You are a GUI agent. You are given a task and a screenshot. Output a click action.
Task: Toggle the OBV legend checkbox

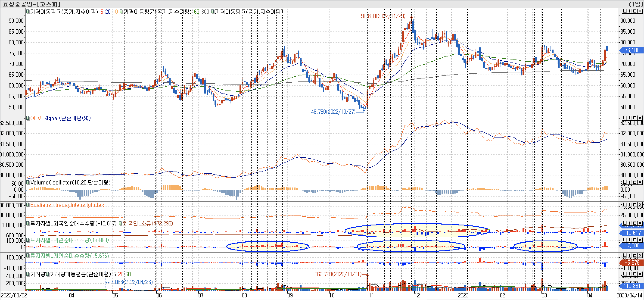(x=28, y=118)
